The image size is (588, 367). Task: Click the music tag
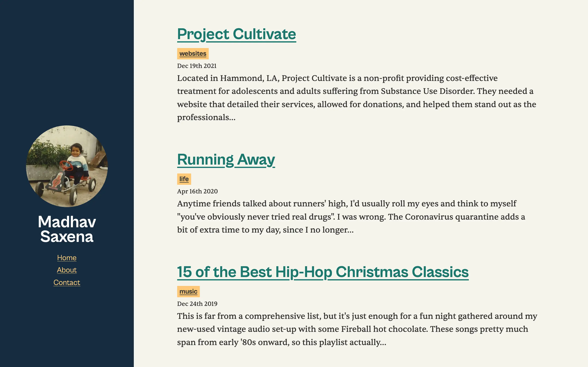tap(188, 292)
